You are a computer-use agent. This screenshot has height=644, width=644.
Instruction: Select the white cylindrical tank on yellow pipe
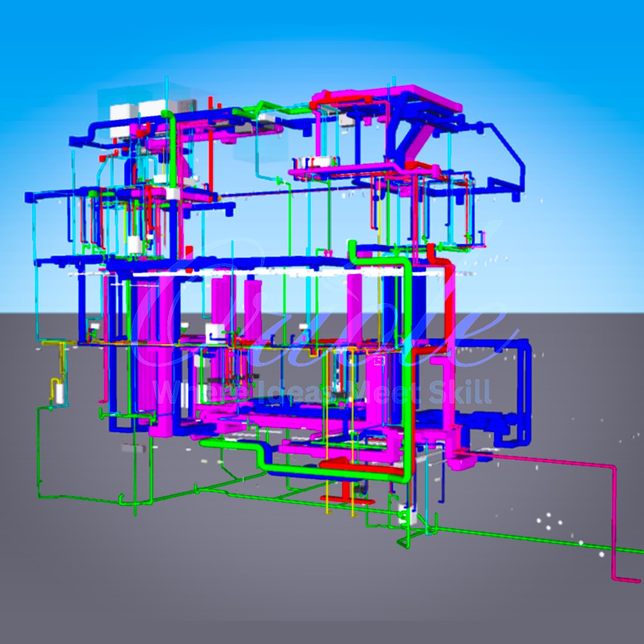pos(60,394)
